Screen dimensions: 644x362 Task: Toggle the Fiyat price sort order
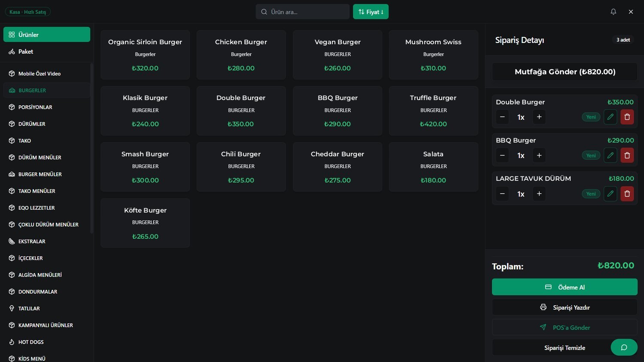point(371,12)
